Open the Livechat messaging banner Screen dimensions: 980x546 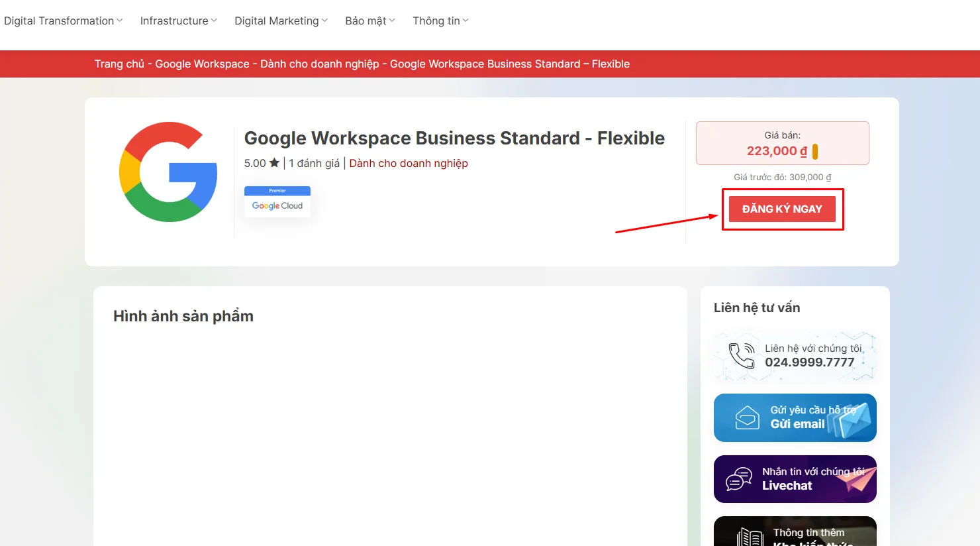795,479
